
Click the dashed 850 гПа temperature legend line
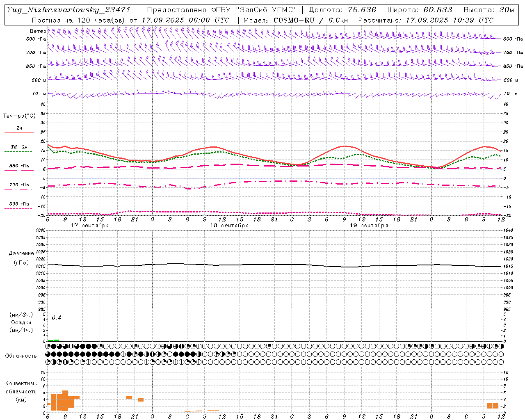tap(18, 170)
